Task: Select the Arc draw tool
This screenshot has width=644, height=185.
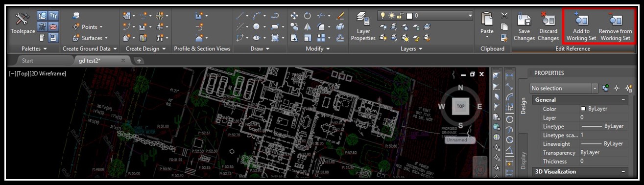Action: click(257, 16)
